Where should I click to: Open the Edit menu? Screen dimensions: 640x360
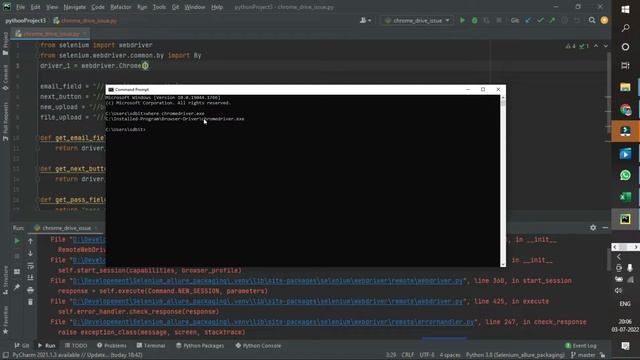(36, 7)
